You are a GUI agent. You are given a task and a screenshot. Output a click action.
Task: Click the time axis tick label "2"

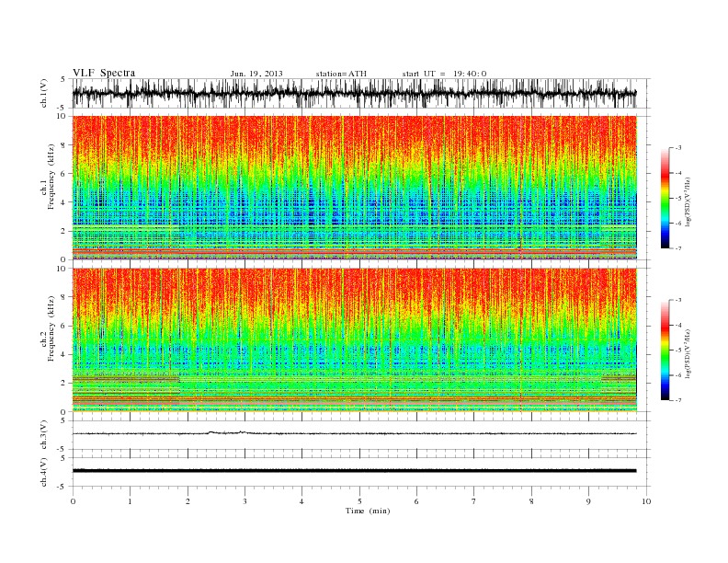pos(188,501)
